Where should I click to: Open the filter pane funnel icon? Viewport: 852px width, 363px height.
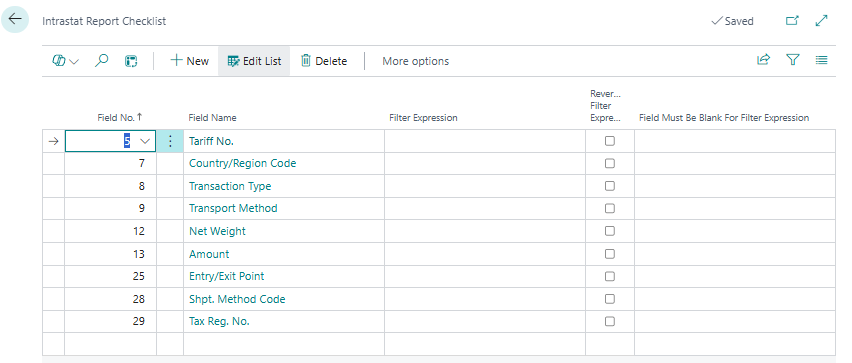coord(793,60)
